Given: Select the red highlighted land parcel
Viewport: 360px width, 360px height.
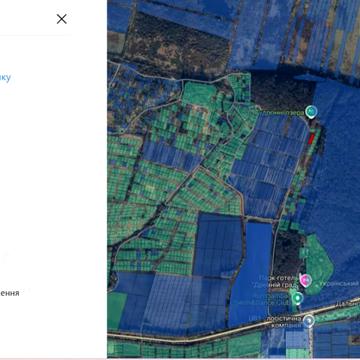Looking at the screenshot, I should (x=311, y=139).
